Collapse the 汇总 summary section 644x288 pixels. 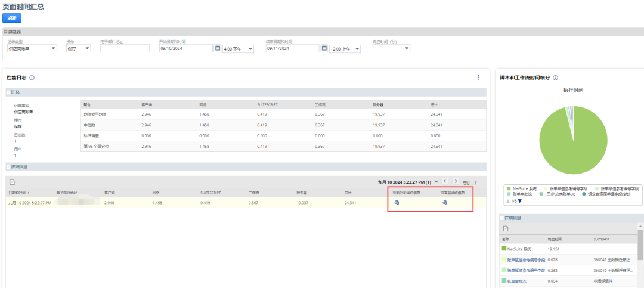(x=8, y=92)
